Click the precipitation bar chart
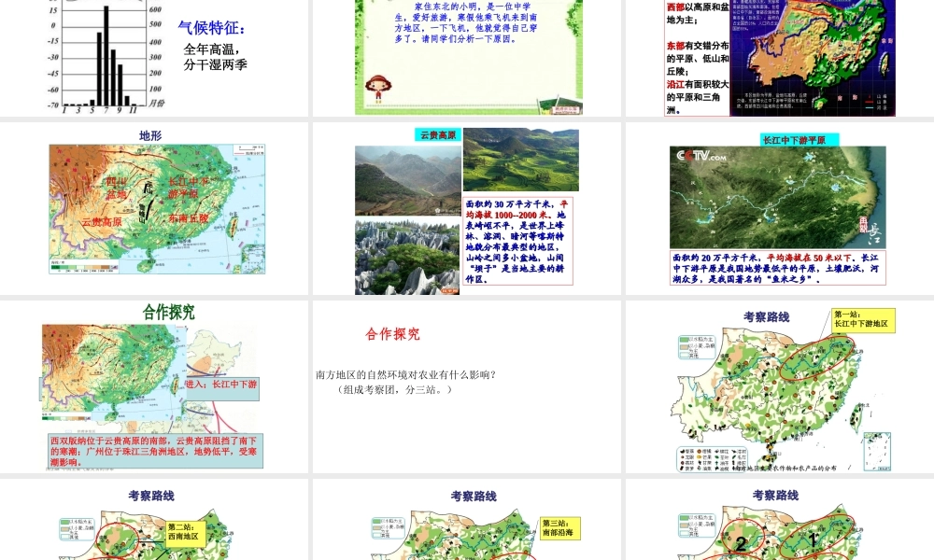Image resolution: width=934 pixels, height=560 pixels. [x=105, y=55]
